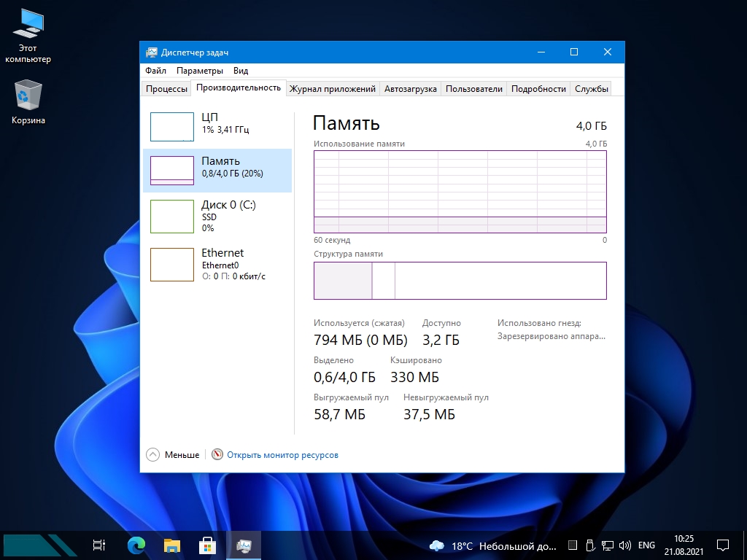Viewport: 747px width, 560px height.
Task: Open Microsoft Store from the taskbar
Action: point(207,545)
